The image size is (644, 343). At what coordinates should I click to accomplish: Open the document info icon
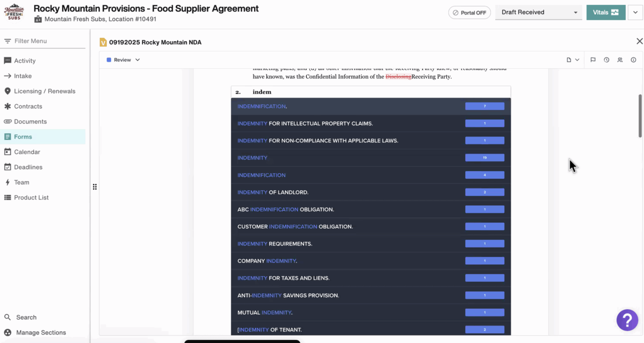point(633,60)
